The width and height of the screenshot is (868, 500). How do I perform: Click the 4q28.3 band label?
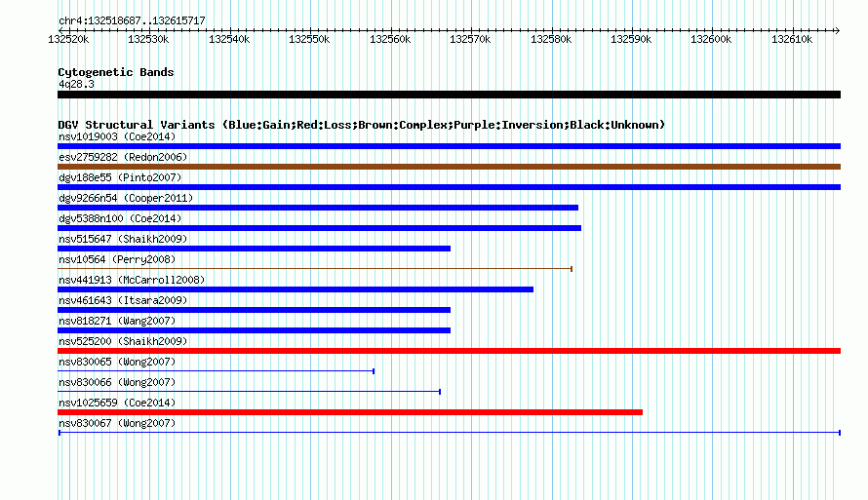coord(76,84)
